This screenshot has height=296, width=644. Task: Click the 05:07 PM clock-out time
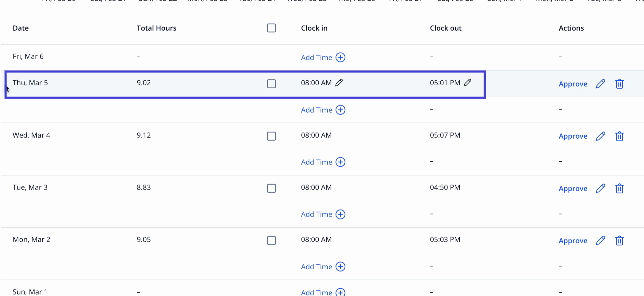coord(445,135)
